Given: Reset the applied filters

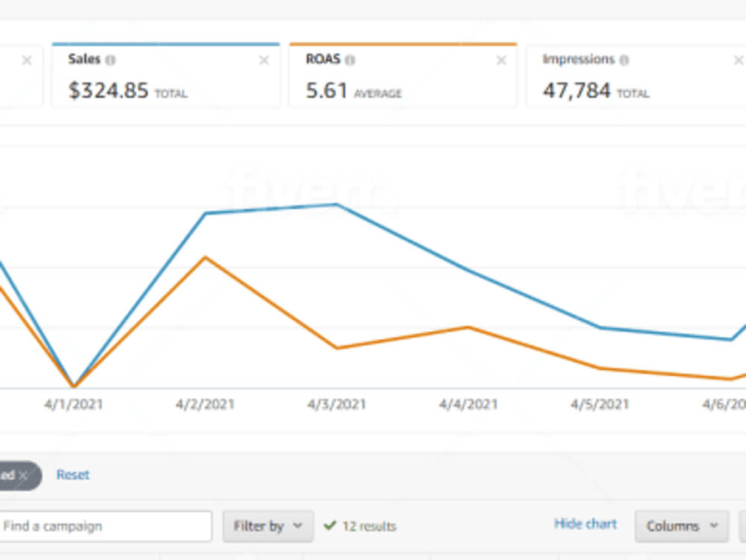Looking at the screenshot, I should coord(73,474).
